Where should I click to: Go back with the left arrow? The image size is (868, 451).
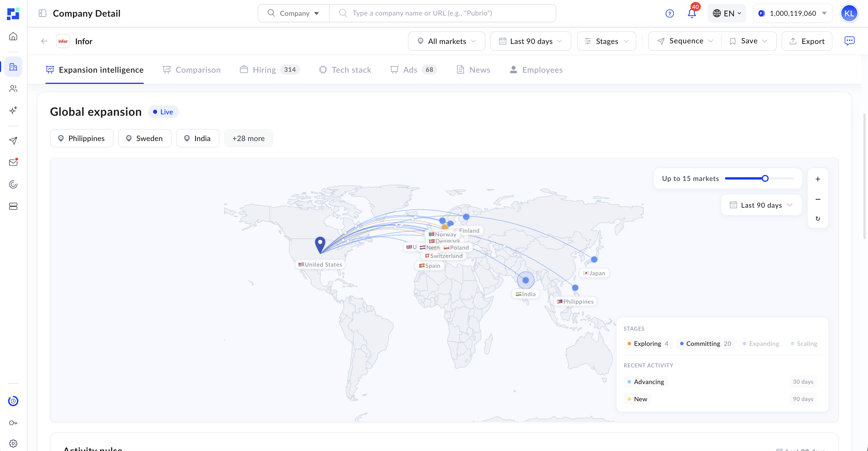(44, 41)
